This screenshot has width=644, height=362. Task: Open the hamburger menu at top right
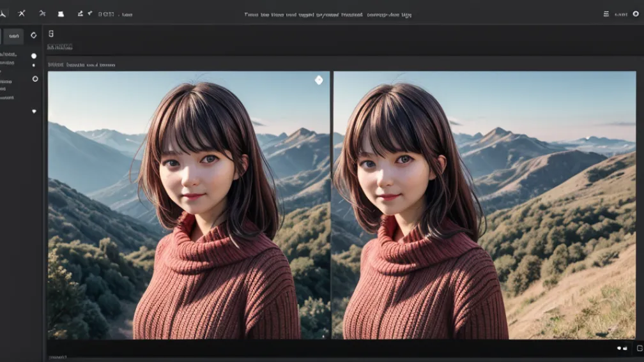(x=606, y=14)
